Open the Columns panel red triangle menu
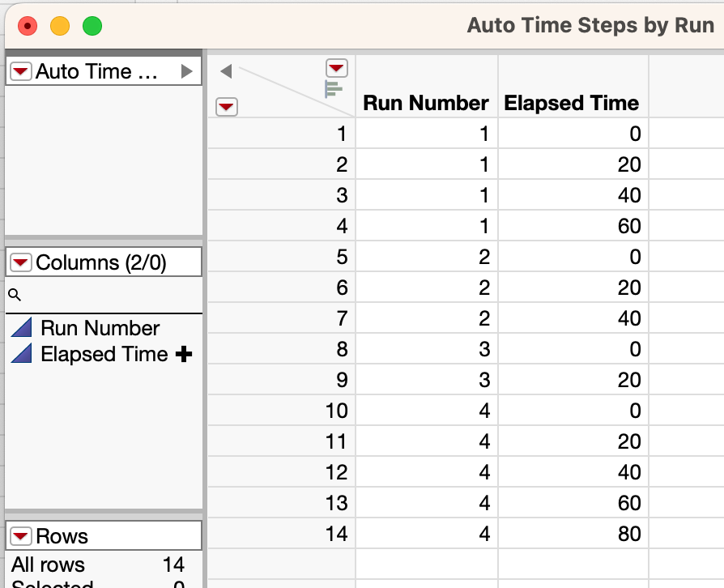Image resolution: width=724 pixels, height=588 pixels. click(x=21, y=262)
